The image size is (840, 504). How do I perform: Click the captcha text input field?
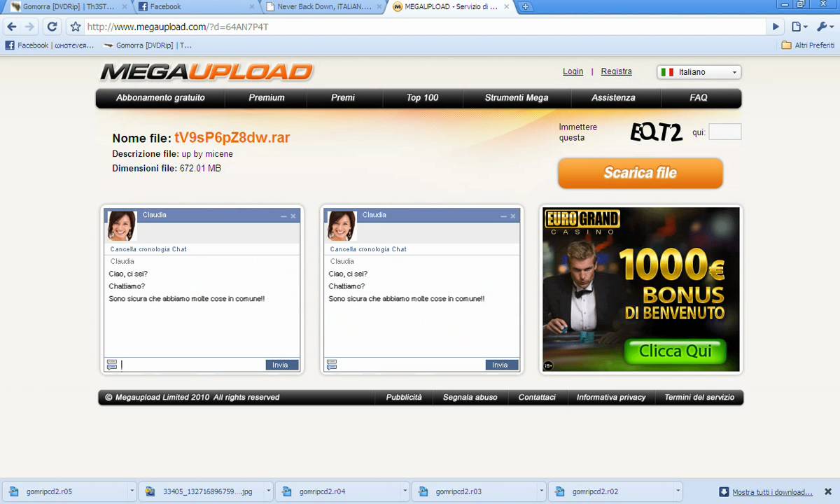coord(724,132)
